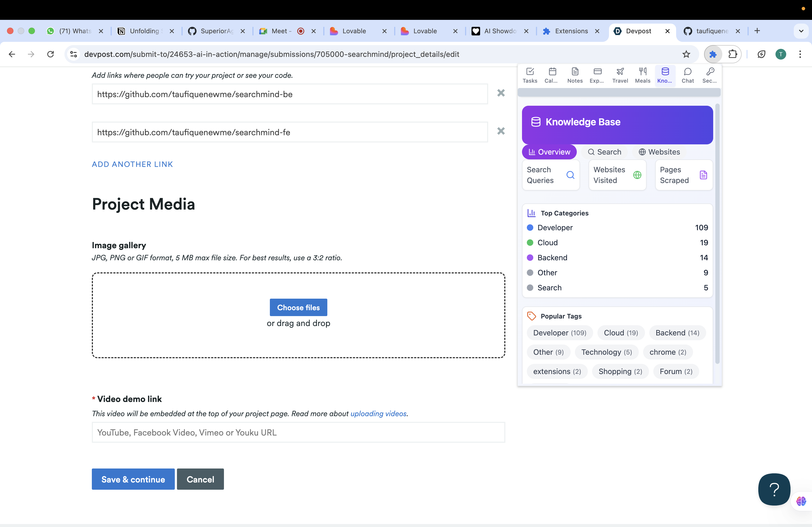Remove the searchmind-fe link with X
The image size is (812, 527).
pyautogui.click(x=501, y=131)
